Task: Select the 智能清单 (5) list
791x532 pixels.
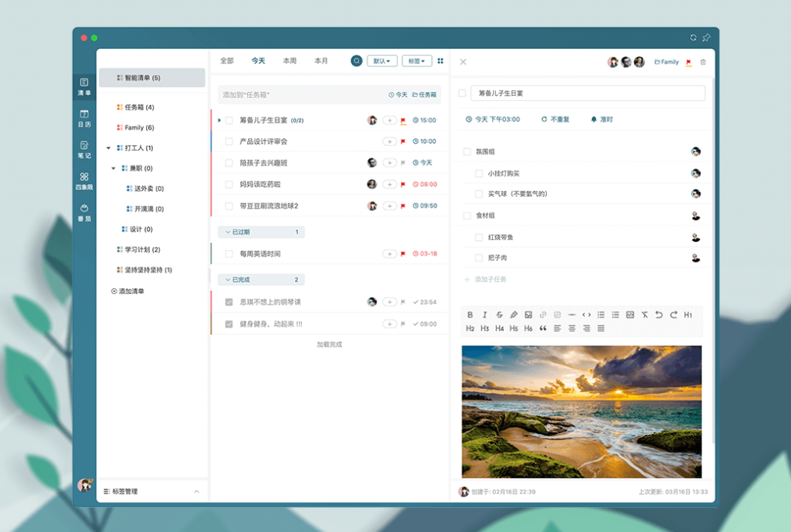Action: 152,78
